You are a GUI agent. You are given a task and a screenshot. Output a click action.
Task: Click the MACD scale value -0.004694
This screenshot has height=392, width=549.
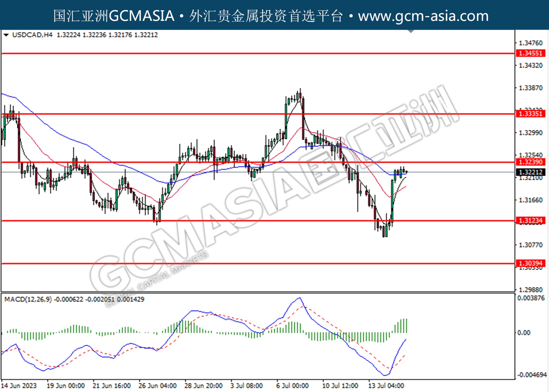pos(532,375)
